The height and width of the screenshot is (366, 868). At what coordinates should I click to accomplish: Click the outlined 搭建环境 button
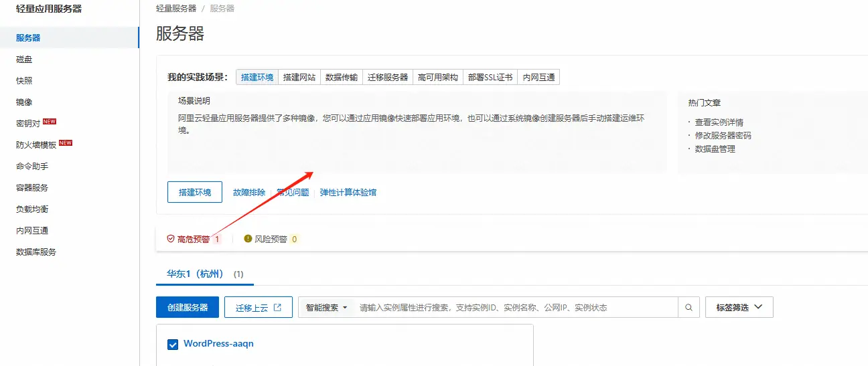tap(195, 192)
